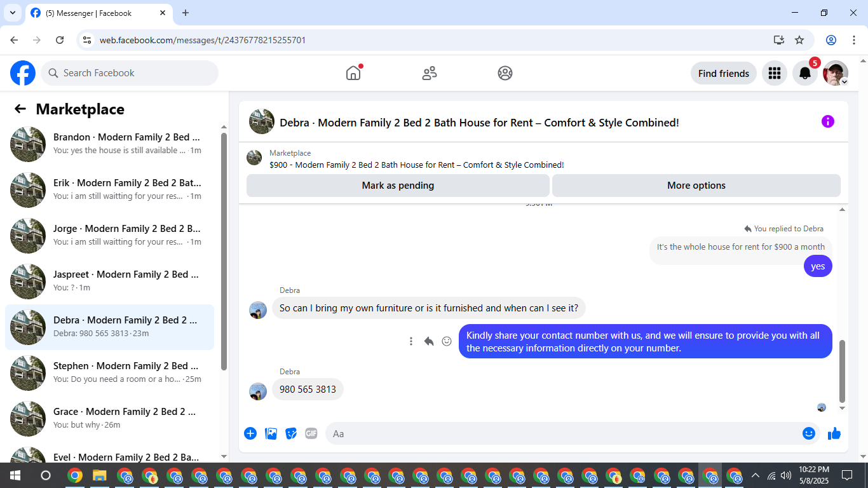Click the chat messages scrollbar
This screenshot has height=488, width=868.
(x=843, y=371)
